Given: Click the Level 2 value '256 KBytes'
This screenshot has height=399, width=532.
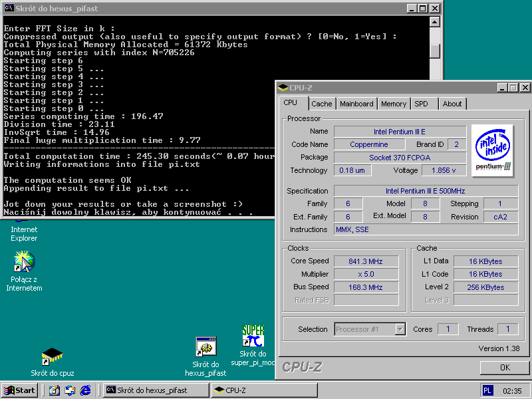Looking at the screenshot, I should (x=485, y=287).
